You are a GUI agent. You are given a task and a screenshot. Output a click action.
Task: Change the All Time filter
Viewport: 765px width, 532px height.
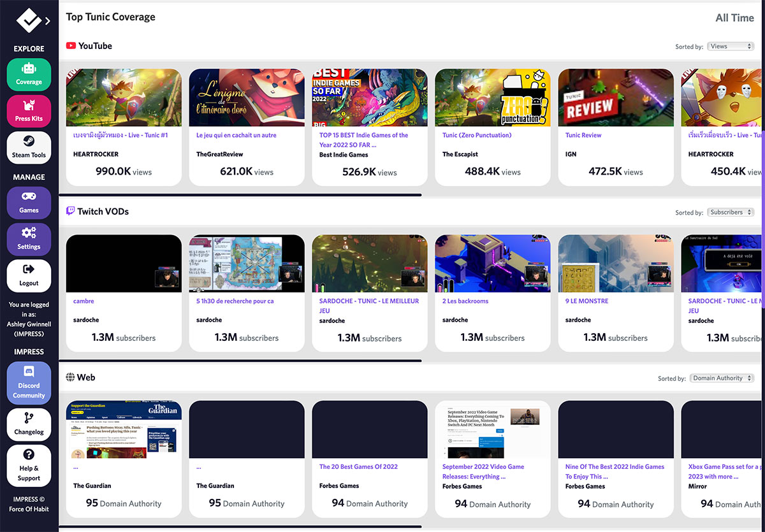pyautogui.click(x=734, y=18)
